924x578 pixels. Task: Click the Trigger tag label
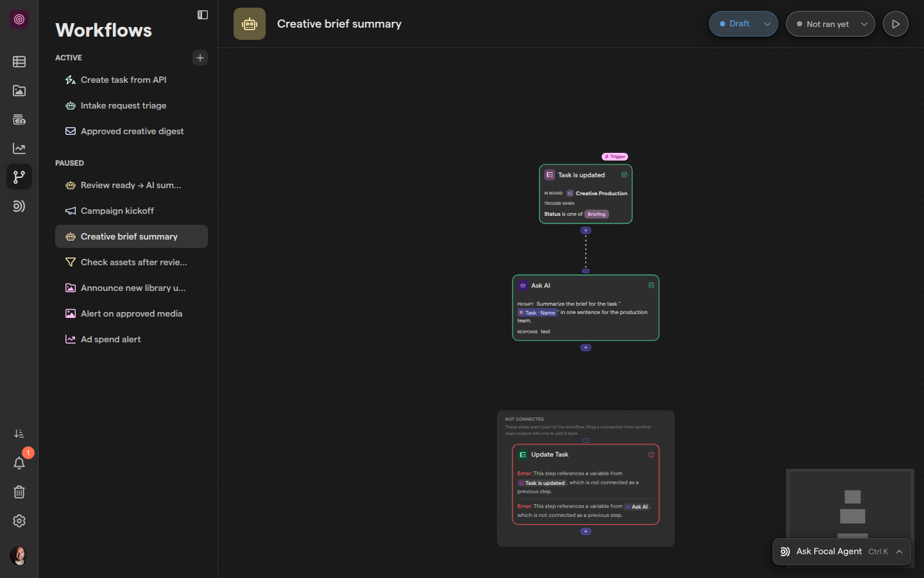pos(615,157)
